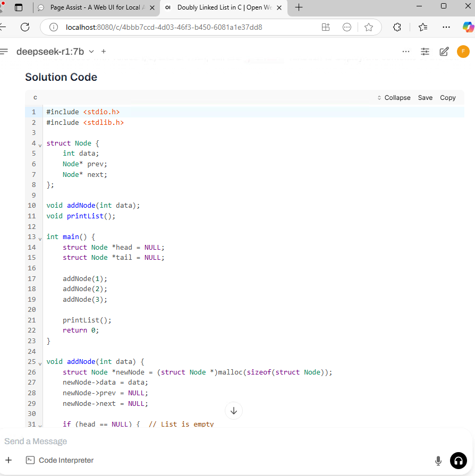Click 'addNode(2);' on line 18
The image size is (475, 476).
click(x=84, y=289)
